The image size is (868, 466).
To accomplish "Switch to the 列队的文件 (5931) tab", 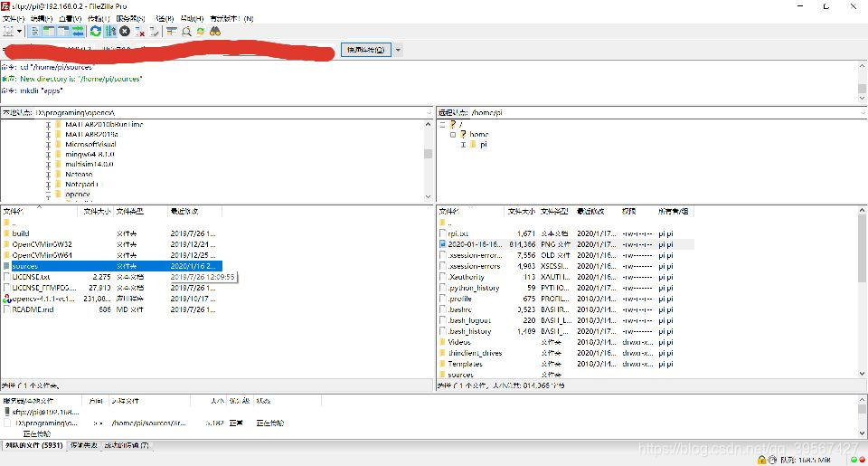I will pos(34,445).
